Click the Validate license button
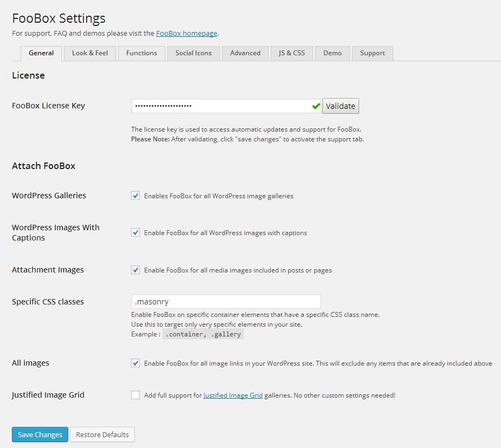This screenshot has width=501, height=448. tap(340, 106)
